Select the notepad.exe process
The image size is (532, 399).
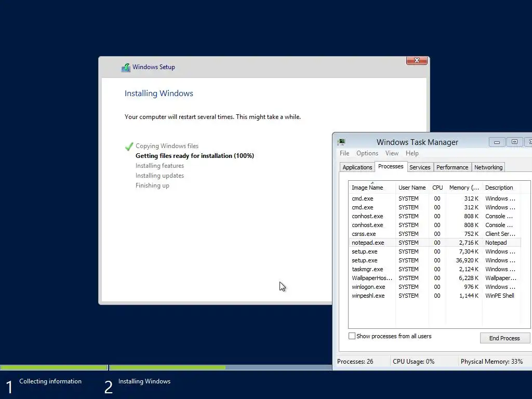pyautogui.click(x=434, y=243)
